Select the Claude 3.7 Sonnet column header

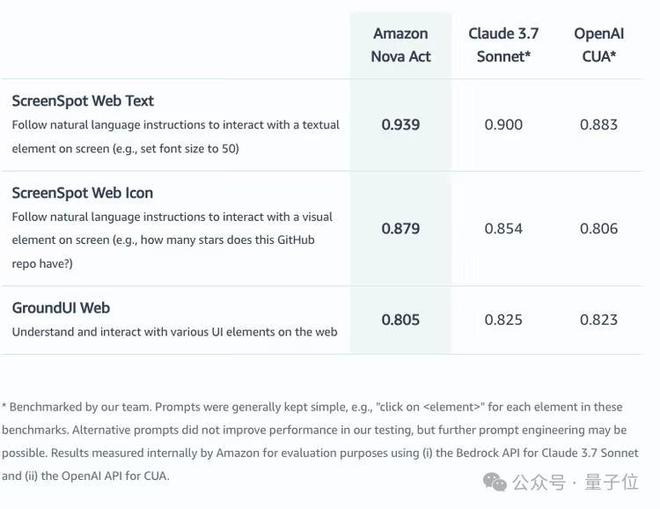click(503, 45)
